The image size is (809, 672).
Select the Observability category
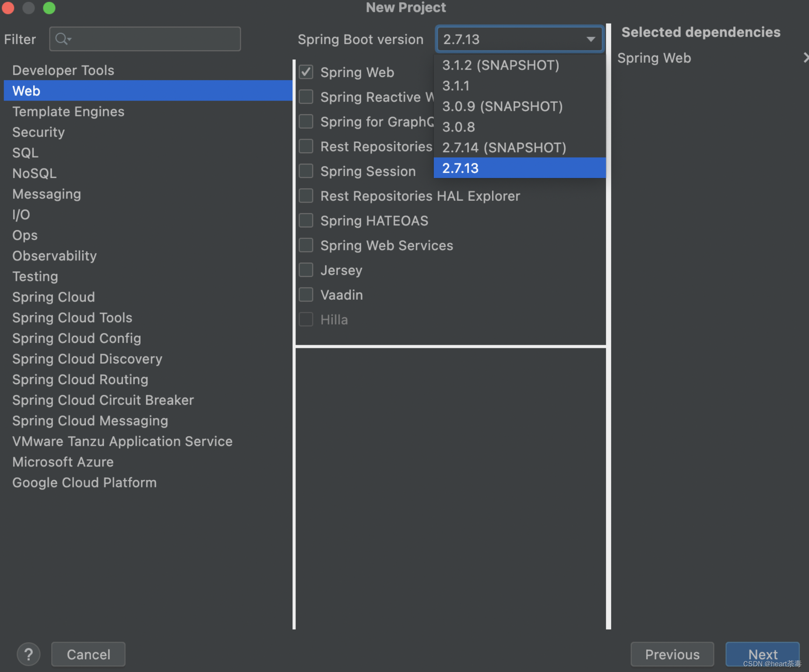[148, 255]
